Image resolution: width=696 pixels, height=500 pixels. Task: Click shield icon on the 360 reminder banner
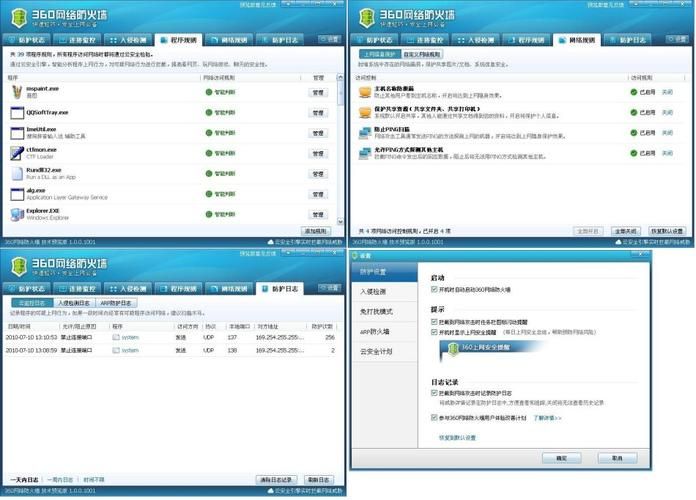pyautogui.click(x=453, y=349)
